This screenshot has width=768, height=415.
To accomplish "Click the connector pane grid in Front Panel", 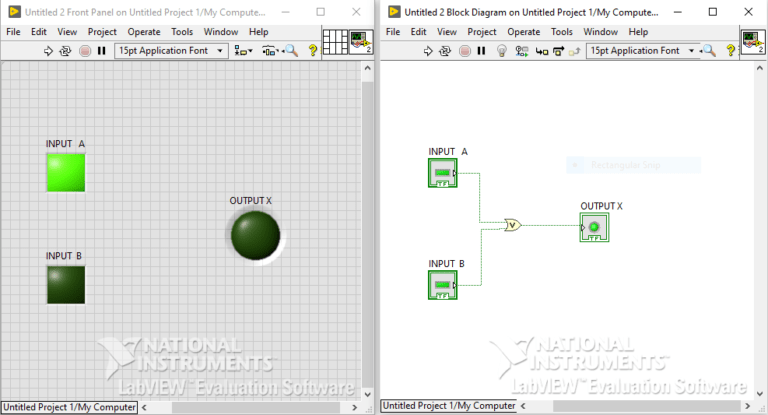I will 336,42.
